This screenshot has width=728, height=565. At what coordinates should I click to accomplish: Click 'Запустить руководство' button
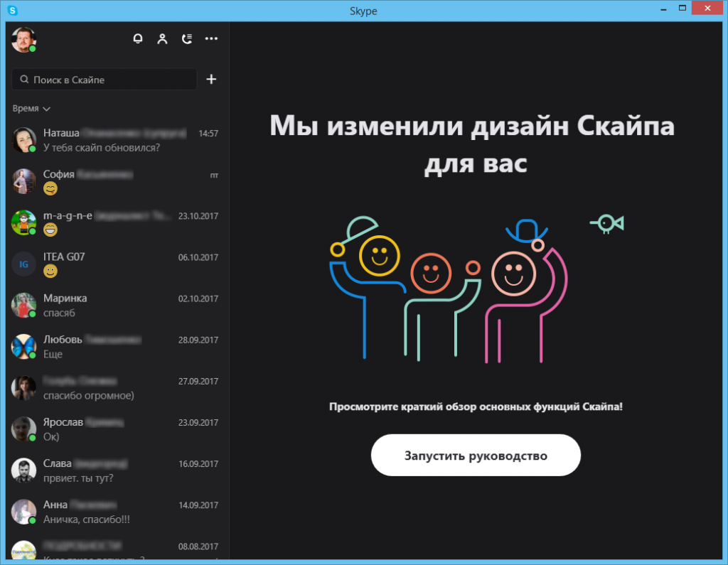(476, 455)
